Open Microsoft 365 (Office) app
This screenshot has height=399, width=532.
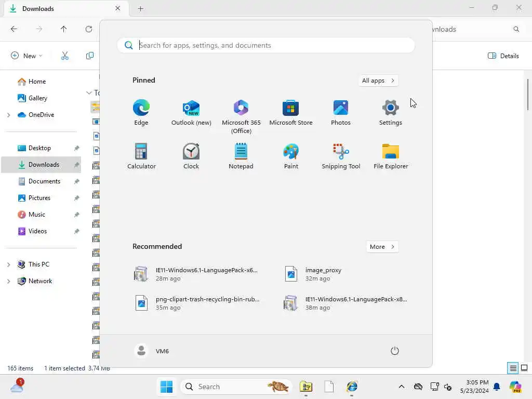241,117
